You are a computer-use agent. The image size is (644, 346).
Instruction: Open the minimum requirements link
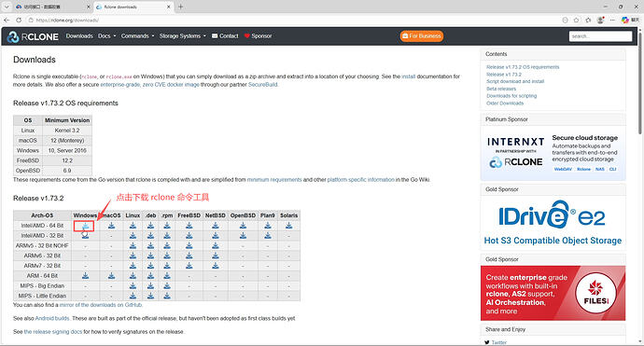pos(274,180)
